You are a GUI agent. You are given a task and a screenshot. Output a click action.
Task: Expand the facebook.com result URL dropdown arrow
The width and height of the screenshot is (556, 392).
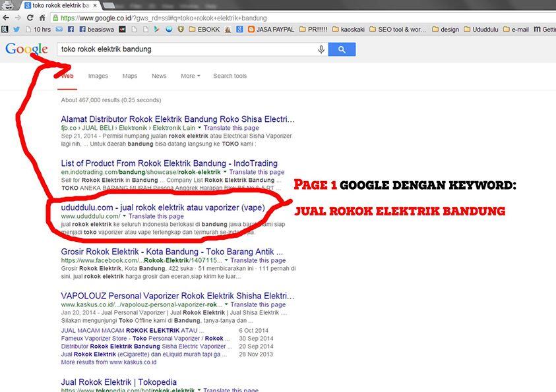click(226, 260)
